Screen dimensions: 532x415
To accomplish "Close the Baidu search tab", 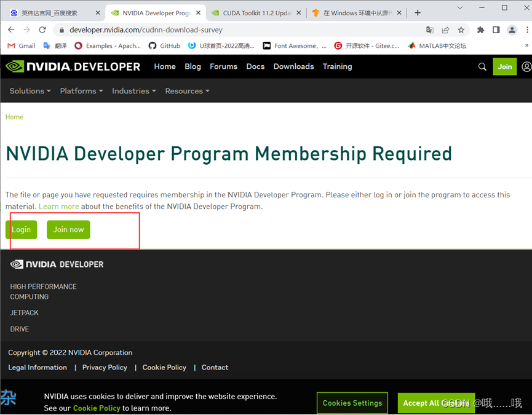I will pyautogui.click(x=98, y=13).
